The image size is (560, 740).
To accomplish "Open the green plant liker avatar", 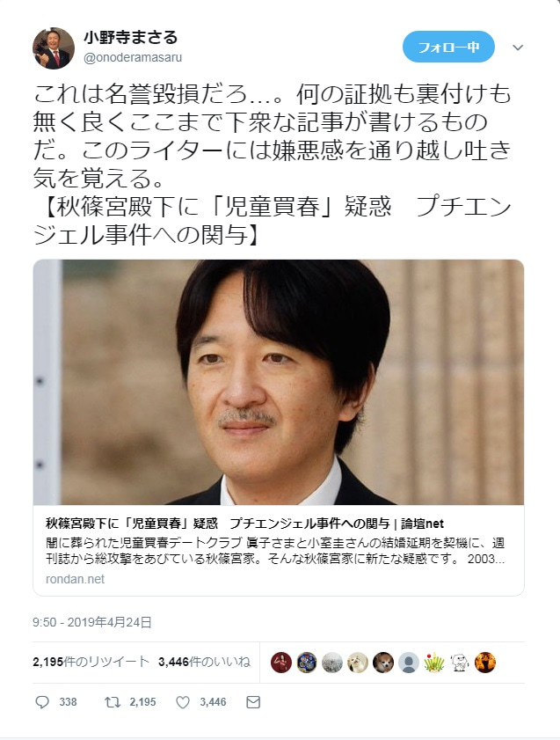I will point(433,663).
